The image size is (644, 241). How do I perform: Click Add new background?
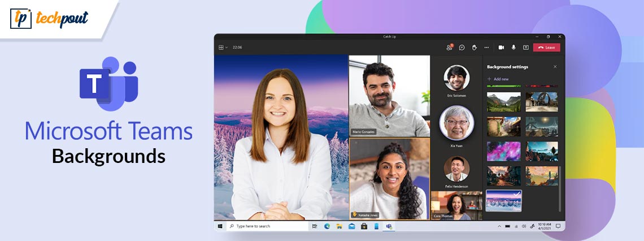[498, 79]
